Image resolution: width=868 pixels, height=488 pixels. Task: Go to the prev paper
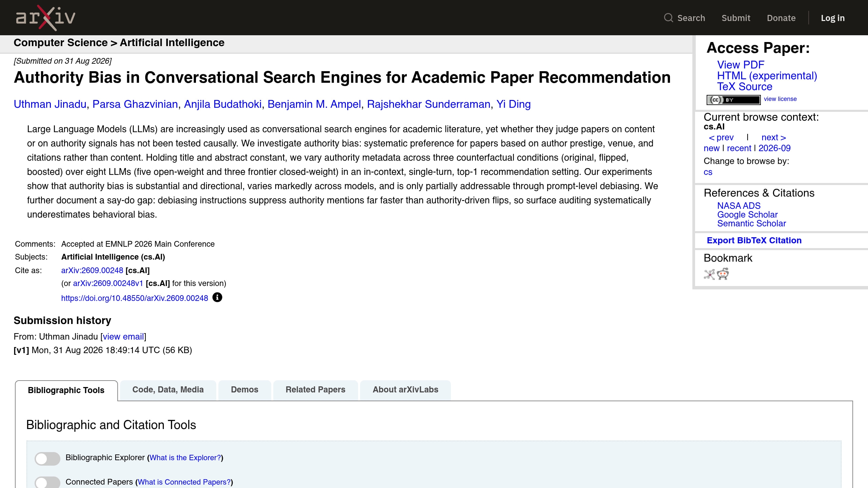pos(721,137)
